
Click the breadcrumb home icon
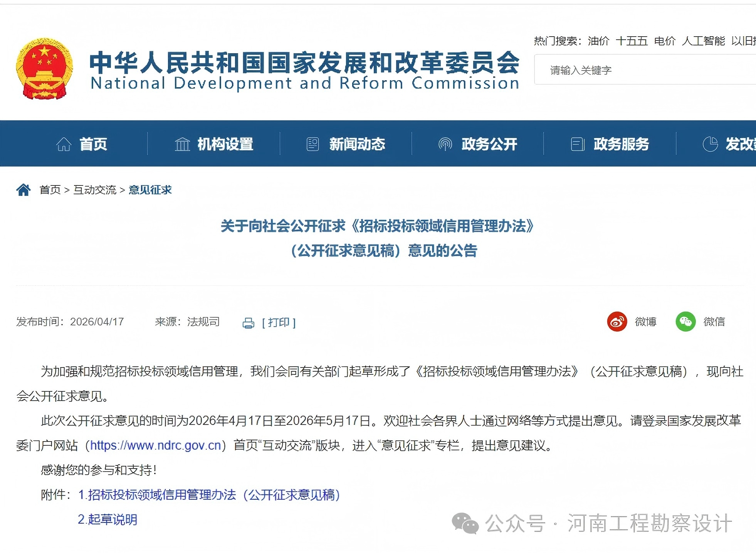click(24, 190)
